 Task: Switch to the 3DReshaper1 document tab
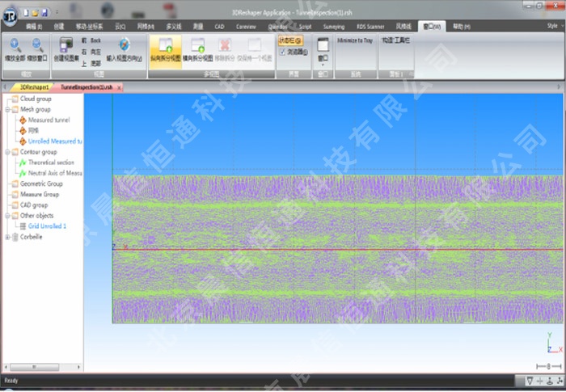32,87
